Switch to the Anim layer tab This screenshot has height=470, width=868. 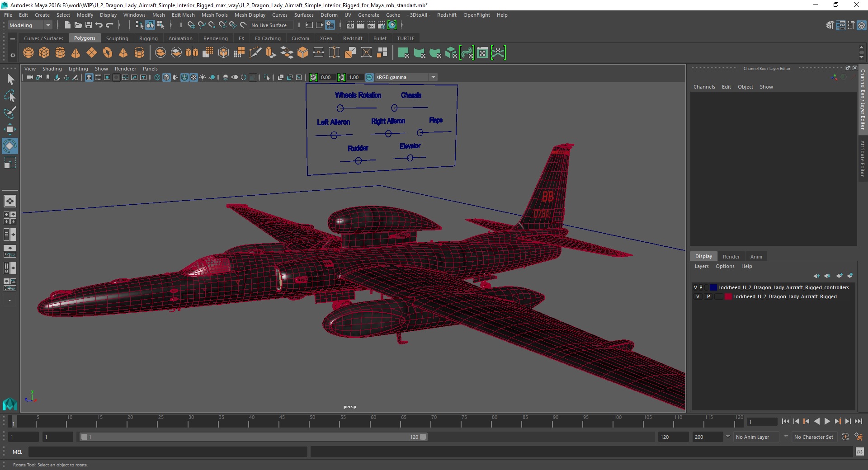[x=756, y=257]
